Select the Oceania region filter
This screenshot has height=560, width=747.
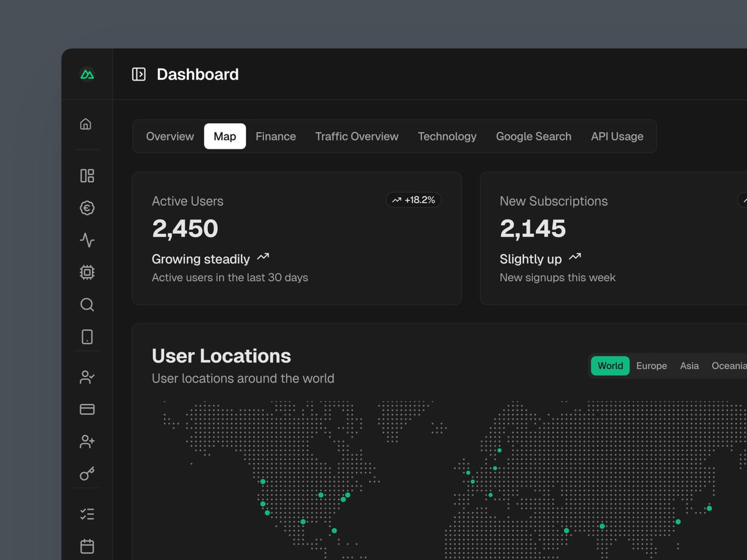pos(728,366)
